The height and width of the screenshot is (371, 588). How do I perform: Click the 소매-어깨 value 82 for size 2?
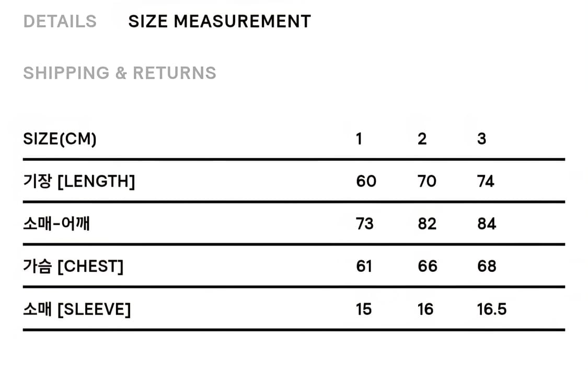[x=427, y=224]
